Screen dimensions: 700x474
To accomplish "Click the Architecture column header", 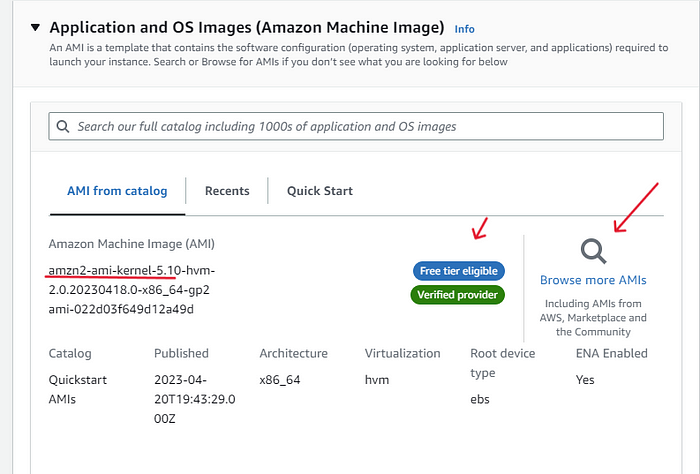I will 293,353.
